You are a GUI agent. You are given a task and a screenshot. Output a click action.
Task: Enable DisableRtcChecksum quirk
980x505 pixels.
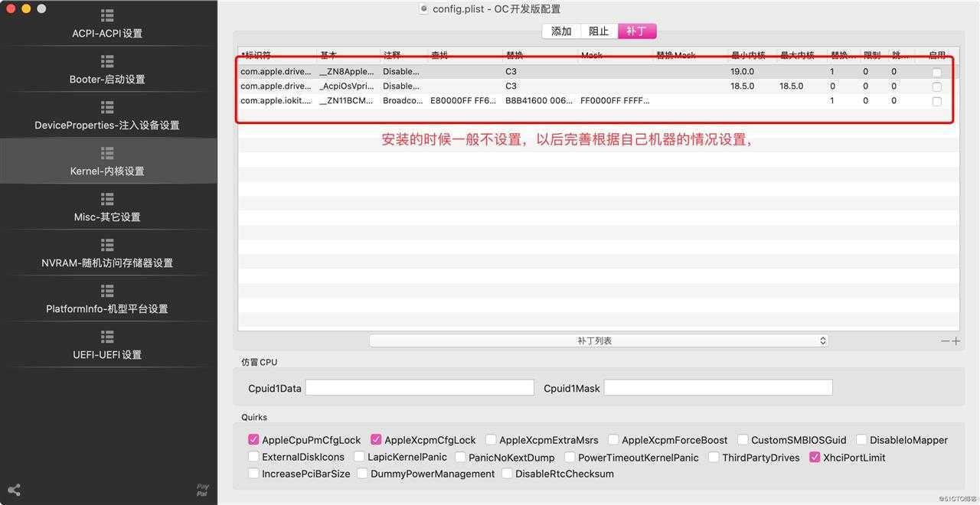(507, 474)
